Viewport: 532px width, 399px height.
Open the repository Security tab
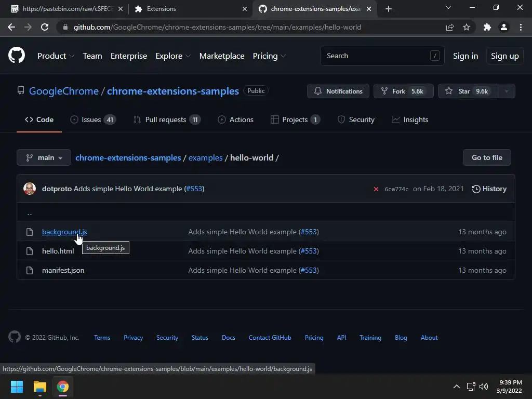(356, 120)
